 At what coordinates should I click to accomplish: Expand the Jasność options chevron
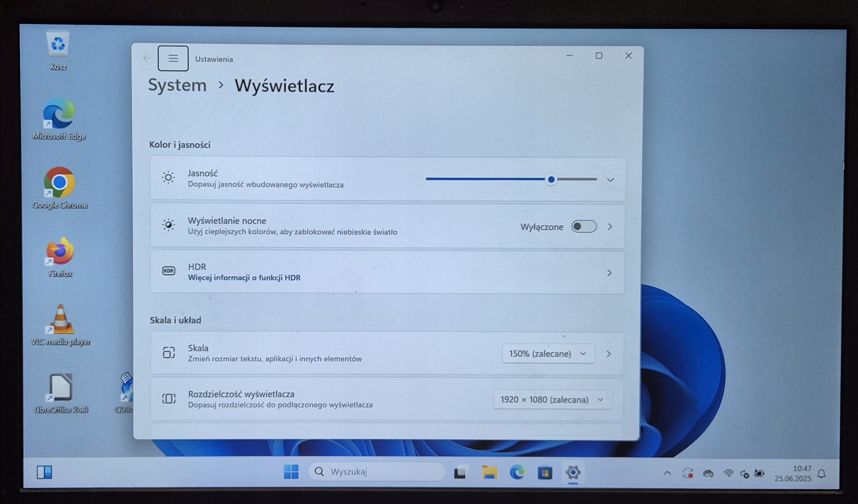(x=610, y=180)
